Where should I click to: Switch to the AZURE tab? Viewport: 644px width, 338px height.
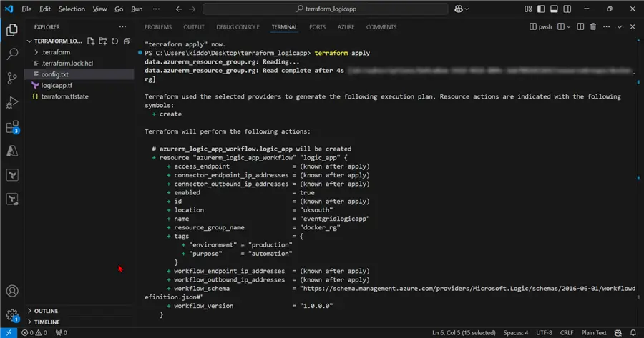pyautogui.click(x=346, y=27)
